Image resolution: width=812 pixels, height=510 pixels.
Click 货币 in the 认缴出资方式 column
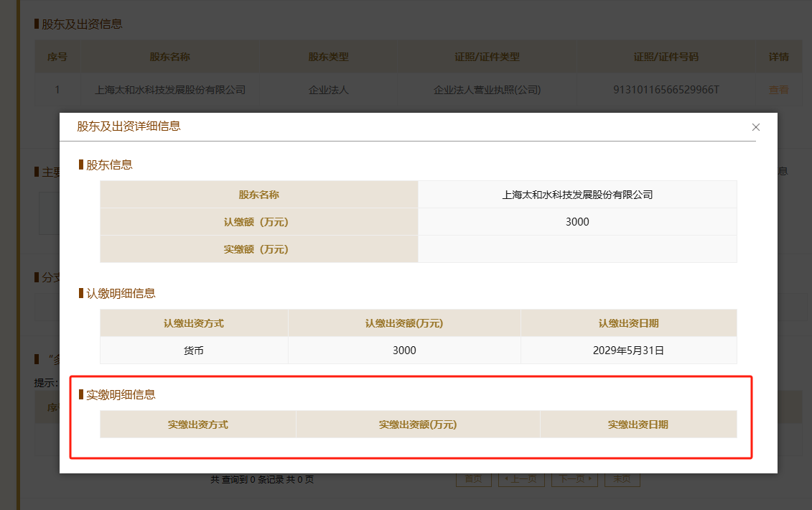click(194, 351)
